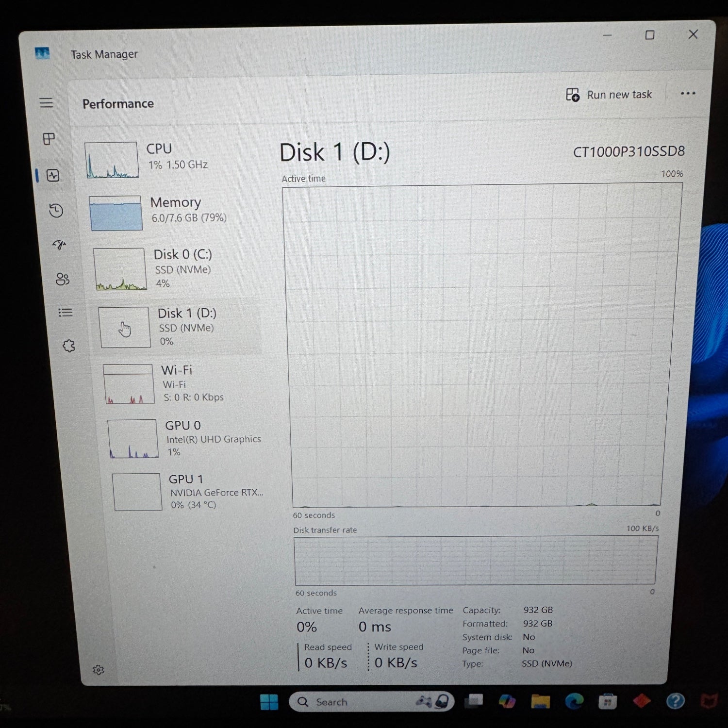This screenshot has width=728, height=728.
Task: Open the three-dot more options menu
Action: [x=688, y=93]
